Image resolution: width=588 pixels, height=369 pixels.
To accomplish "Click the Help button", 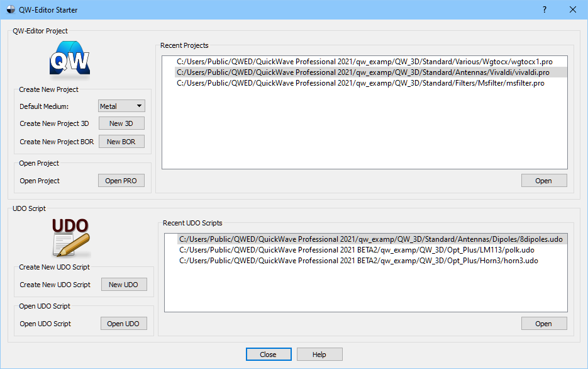I will (319, 355).
